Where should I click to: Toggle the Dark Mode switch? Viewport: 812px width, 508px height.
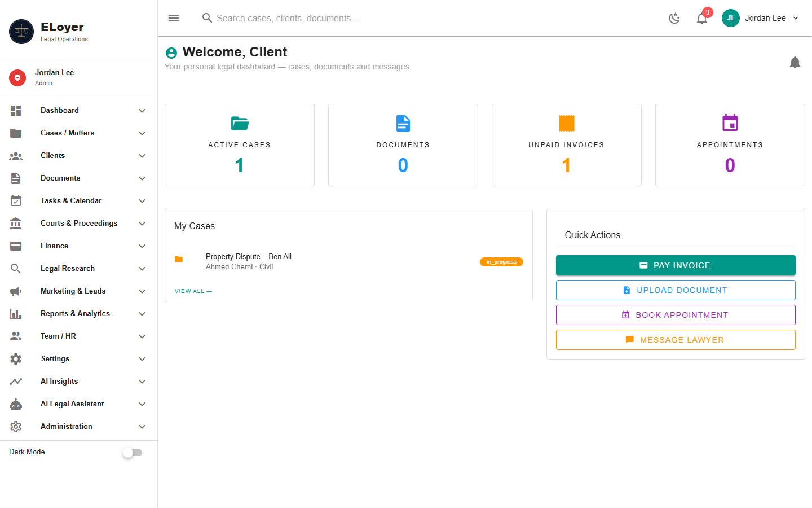click(x=133, y=453)
